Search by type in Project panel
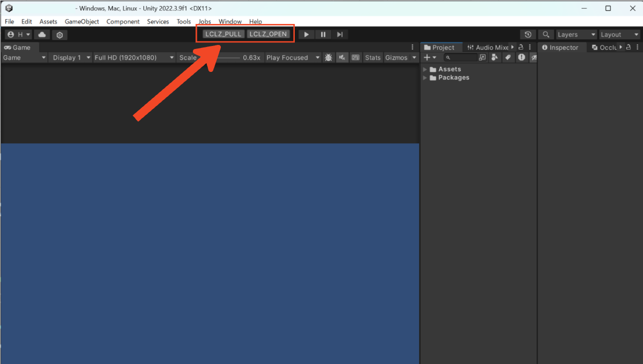Viewport: 643px width, 364px height. 495,57
